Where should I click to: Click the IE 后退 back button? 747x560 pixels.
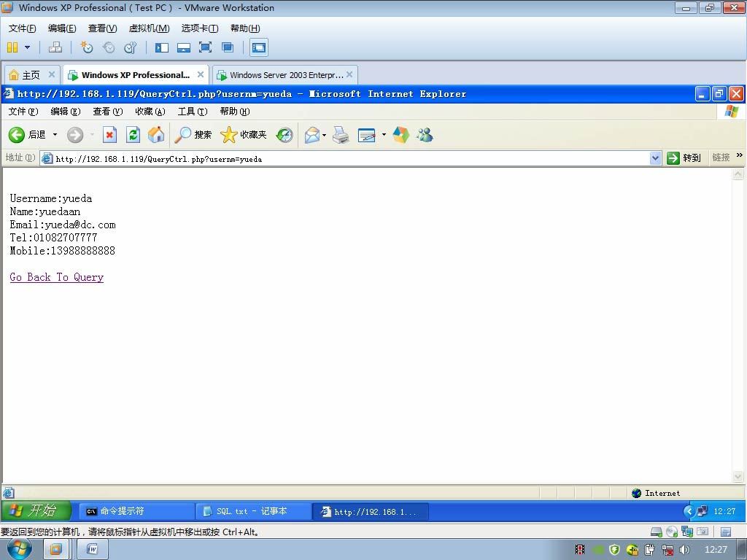[27, 135]
